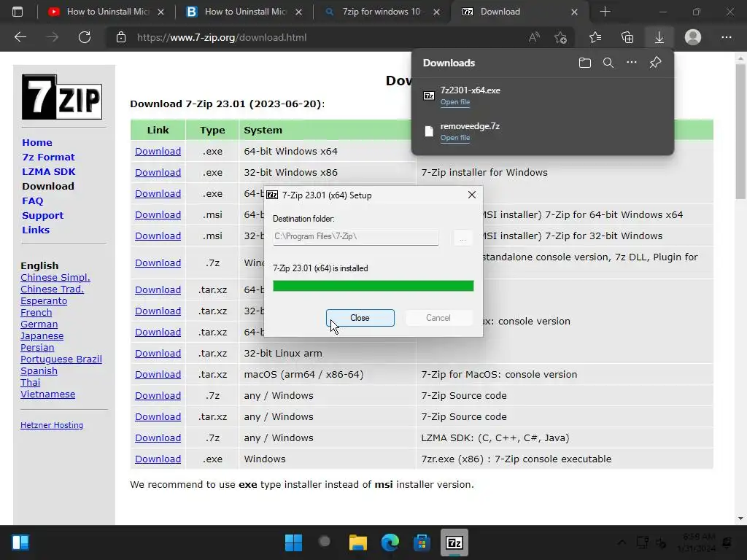
Task: Close 7-Zip Setup dialog with X
Action: 472,195
